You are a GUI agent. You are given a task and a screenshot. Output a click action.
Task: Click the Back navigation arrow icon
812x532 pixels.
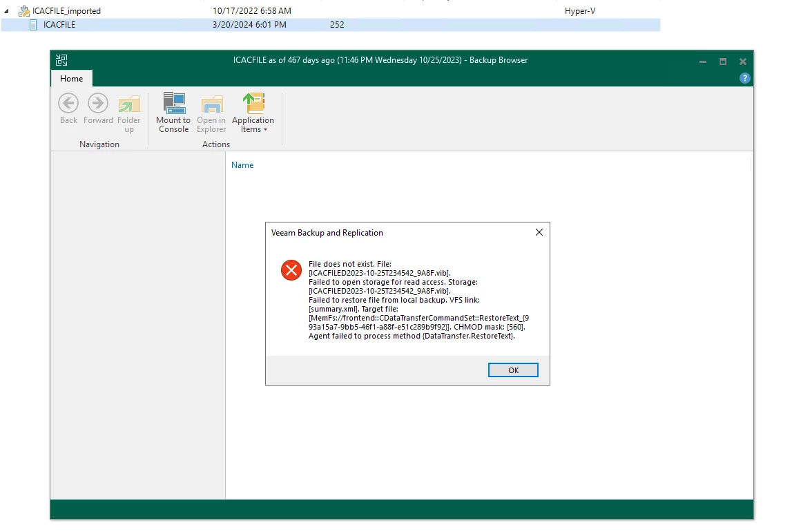[x=68, y=103]
